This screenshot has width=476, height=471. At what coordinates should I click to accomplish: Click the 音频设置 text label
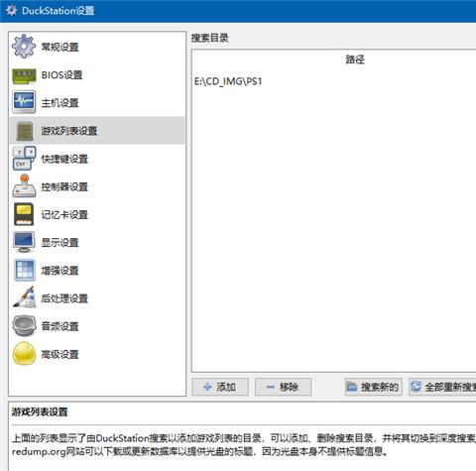coord(59,326)
